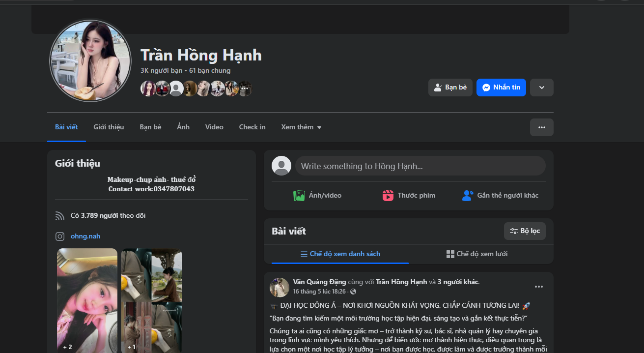Switch to the Giới thiệu tab
The height and width of the screenshot is (353, 644).
(x=109, y=127)
